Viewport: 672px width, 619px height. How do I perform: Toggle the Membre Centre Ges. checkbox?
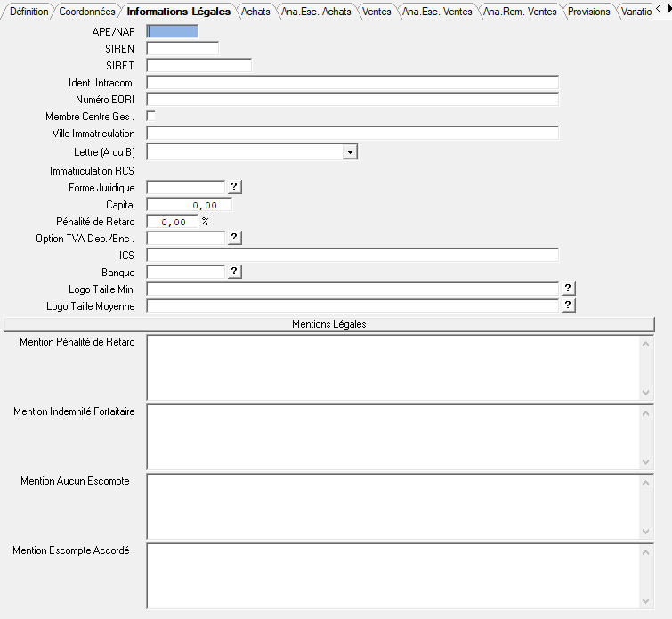tap(151, 116)
